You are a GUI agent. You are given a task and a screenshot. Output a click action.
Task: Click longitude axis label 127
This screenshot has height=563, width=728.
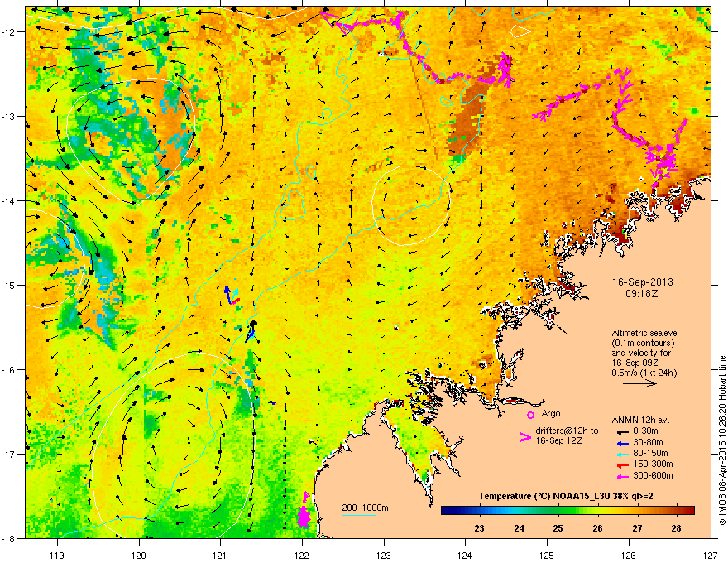711,555
